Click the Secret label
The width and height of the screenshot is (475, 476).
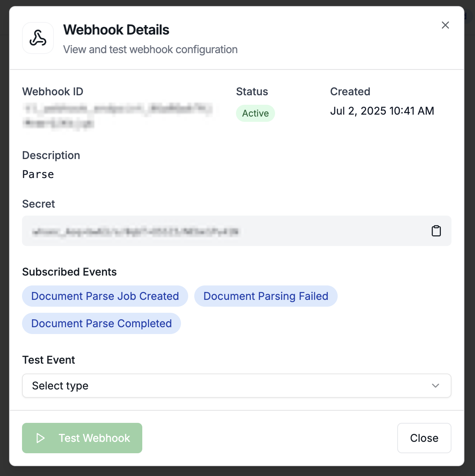39,204
